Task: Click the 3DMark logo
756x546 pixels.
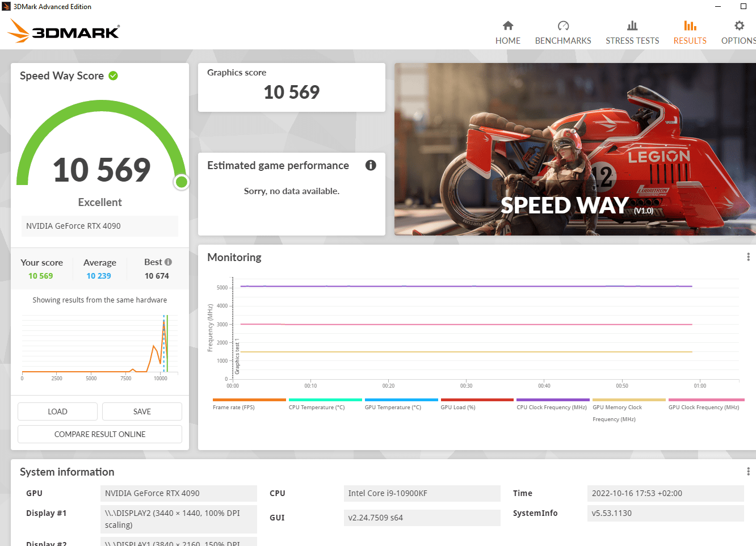Action: coord(64,31)
